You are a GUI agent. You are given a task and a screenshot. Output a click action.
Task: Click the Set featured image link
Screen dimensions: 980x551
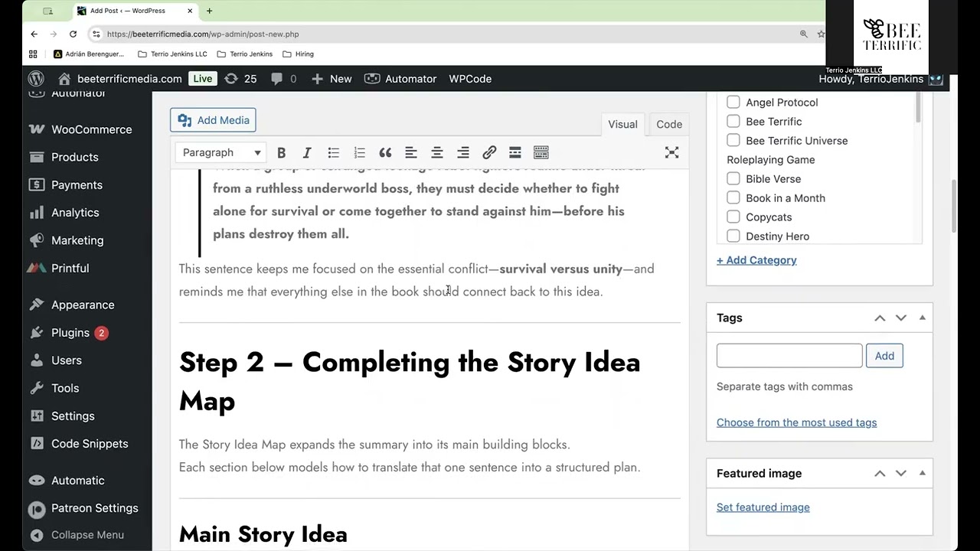tap(763, 507)
